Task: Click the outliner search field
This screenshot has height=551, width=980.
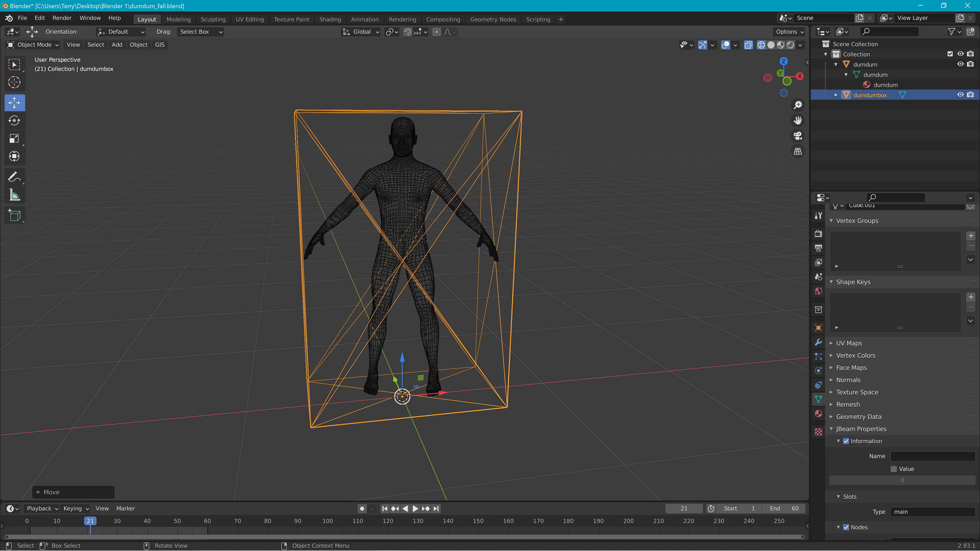Action: (889, 32)
